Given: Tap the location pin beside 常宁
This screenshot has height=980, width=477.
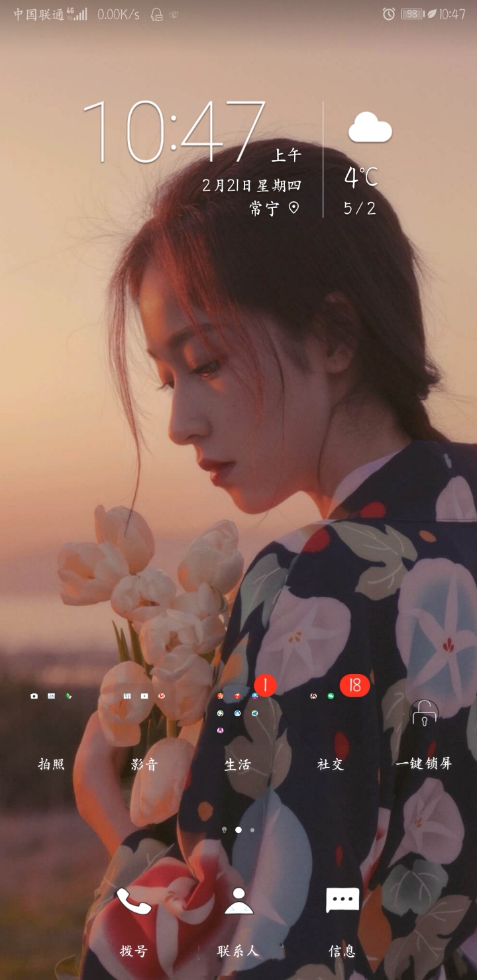Looking at the screenshot, I should coord(293,208).
